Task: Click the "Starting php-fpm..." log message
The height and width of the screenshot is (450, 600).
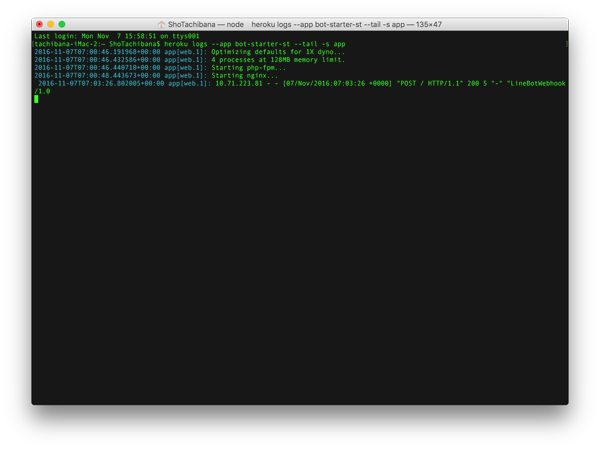Action: (248, 68)
